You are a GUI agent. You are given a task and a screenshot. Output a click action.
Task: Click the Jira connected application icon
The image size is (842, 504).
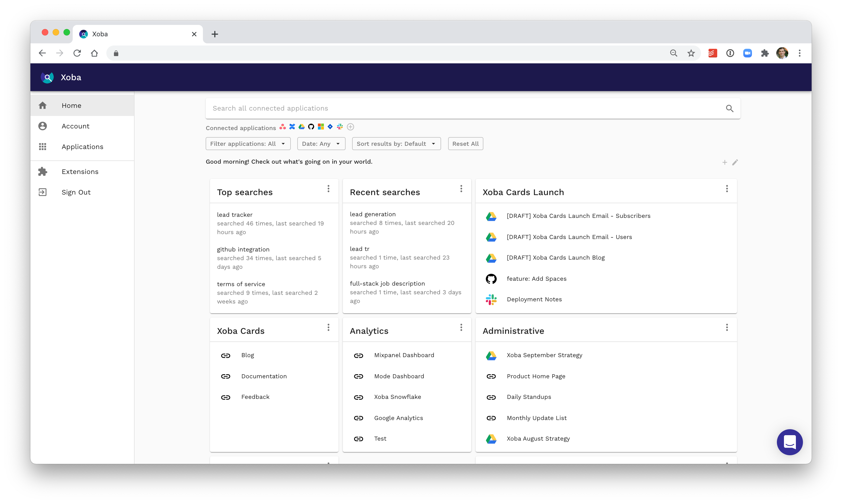click(330, 127)
